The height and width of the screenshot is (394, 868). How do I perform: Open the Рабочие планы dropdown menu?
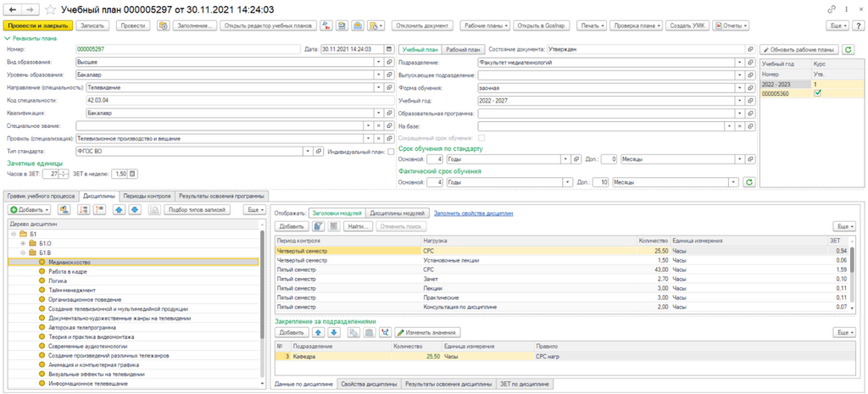pyautogui.click(x=486, y=25)
